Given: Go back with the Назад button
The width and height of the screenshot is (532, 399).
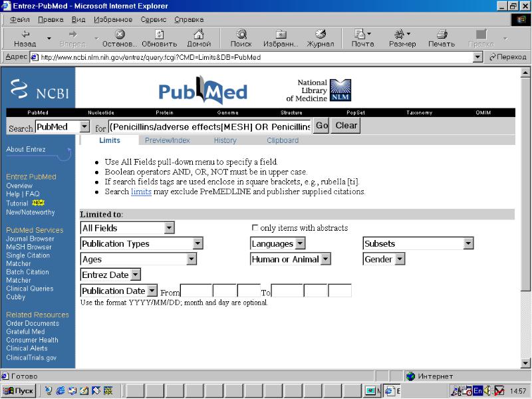Looking at the screenshot, I should point(25,39).
